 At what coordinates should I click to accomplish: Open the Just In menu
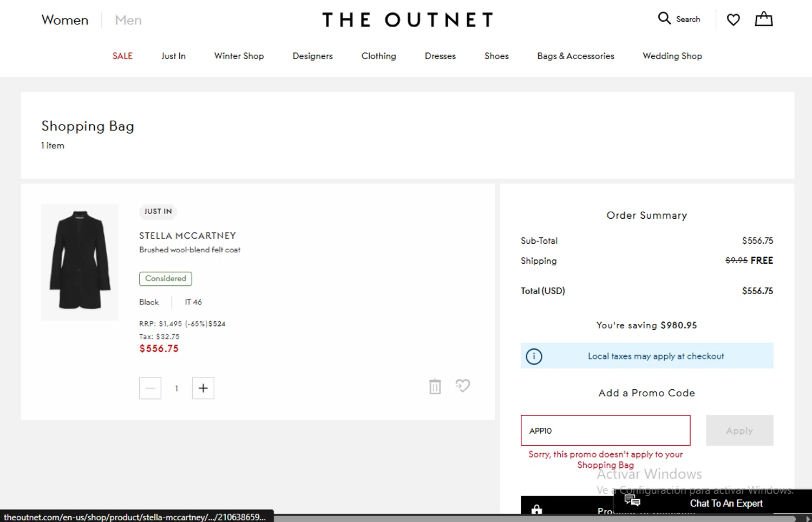(173, 56)
